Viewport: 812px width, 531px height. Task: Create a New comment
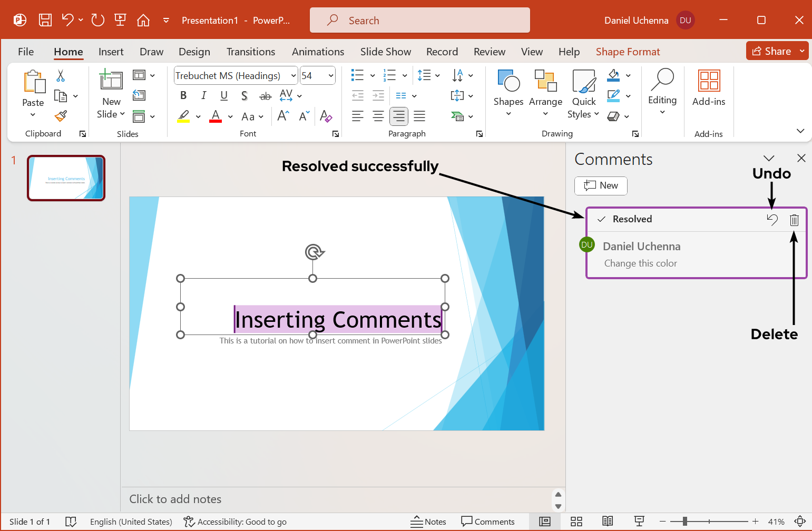[601, 185]
